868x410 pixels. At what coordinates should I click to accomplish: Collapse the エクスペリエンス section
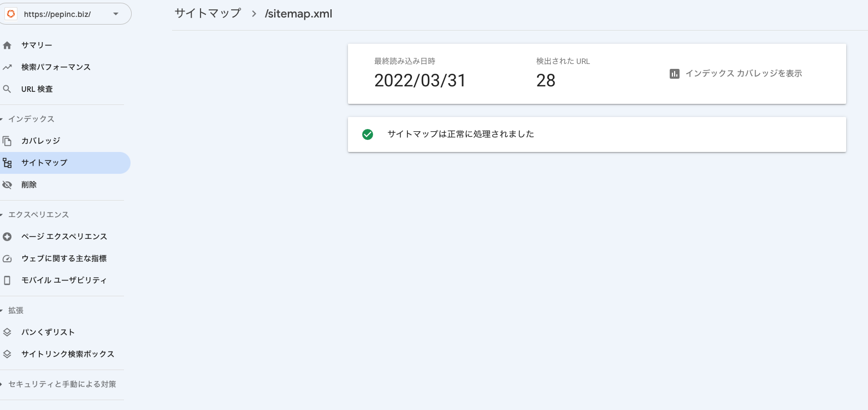click(34, 215)
